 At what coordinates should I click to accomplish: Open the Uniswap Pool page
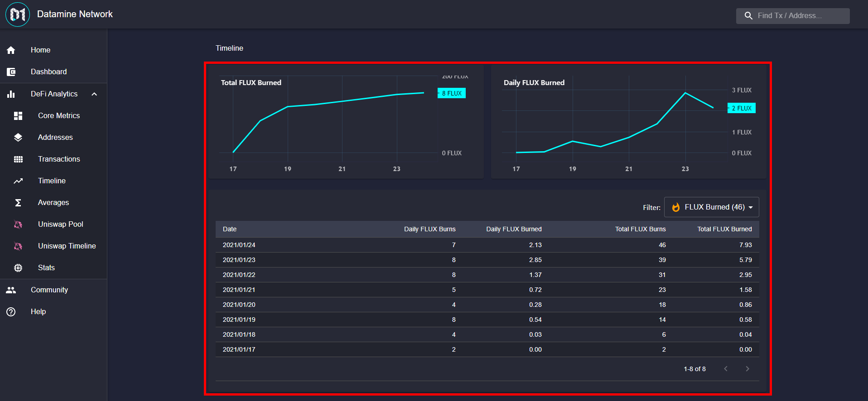tap(53, 224)
